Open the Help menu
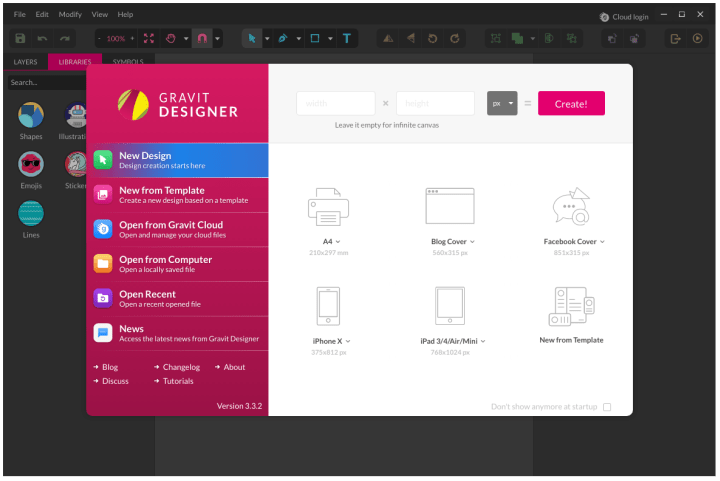 point(125,15)
